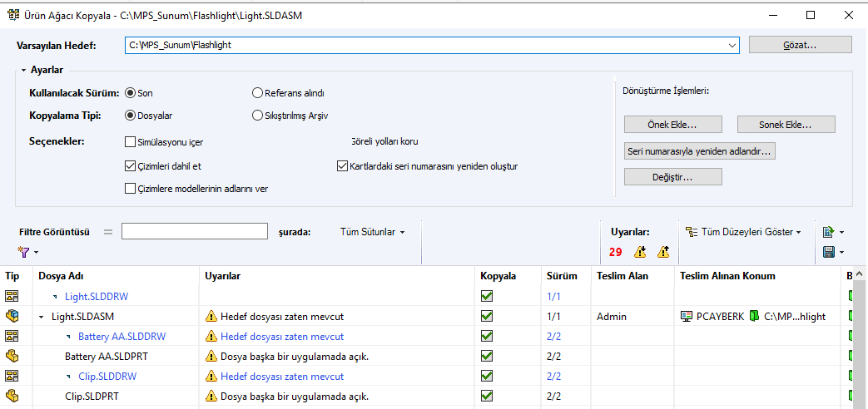The image size is (868, 409).
Task: Click the warning triangle in Light.SLDASM row
Action: [x=211, y=316]
